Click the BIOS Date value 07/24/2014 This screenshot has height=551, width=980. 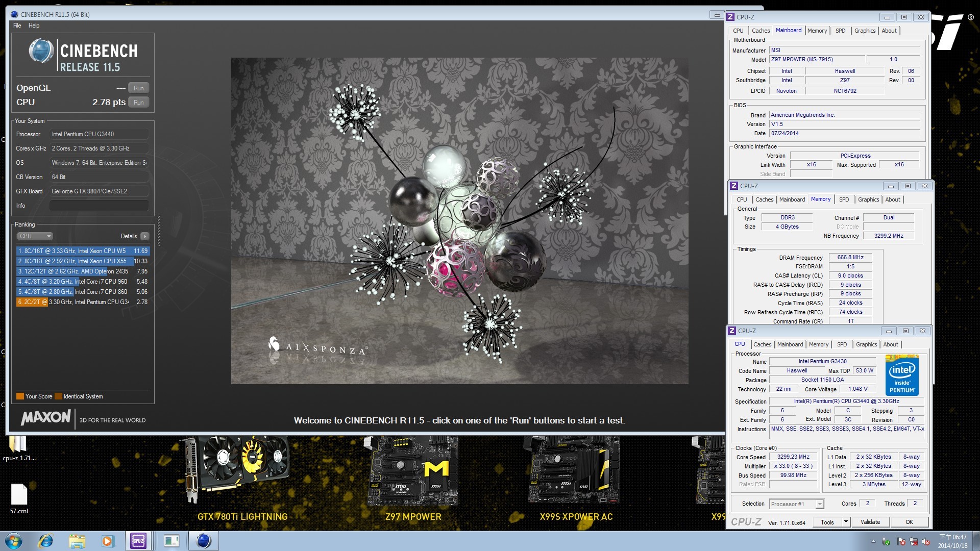(844, 134)
